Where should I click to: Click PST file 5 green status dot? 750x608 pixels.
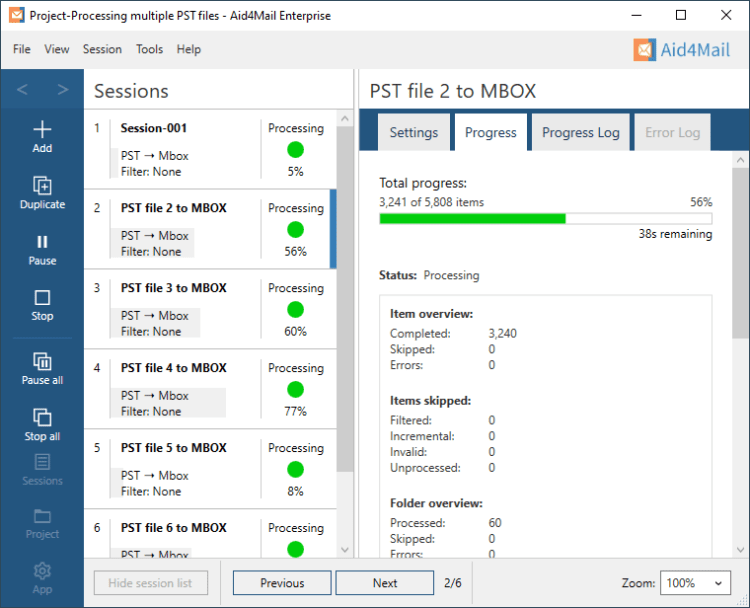296,469
